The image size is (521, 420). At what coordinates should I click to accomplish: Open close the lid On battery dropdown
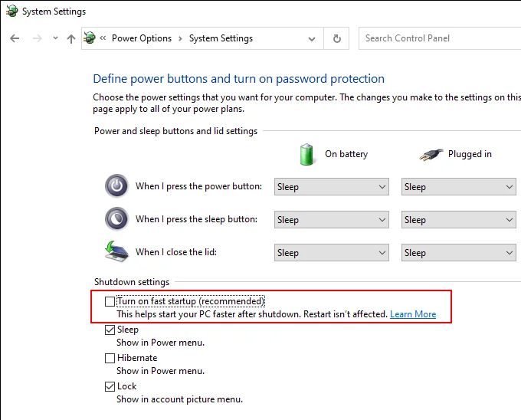point(331,252)
